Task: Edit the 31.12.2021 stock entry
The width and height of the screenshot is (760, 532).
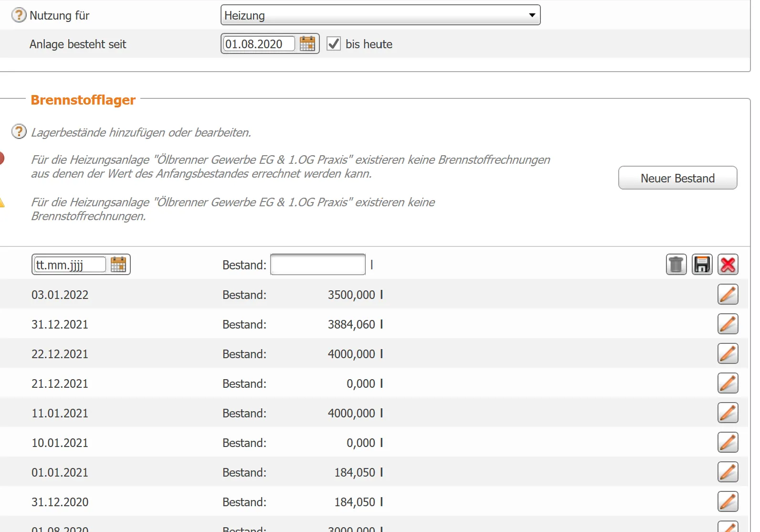Action: (x=728, y=324)
